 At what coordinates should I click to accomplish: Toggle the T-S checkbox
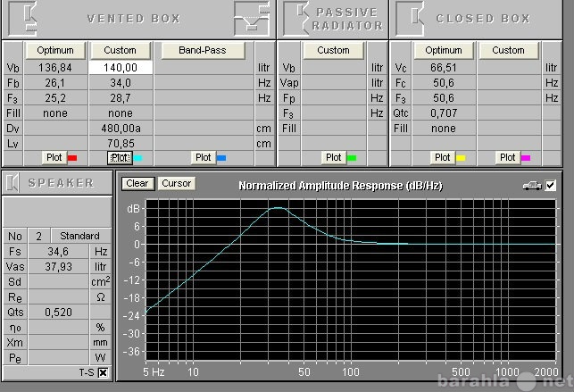104,372
